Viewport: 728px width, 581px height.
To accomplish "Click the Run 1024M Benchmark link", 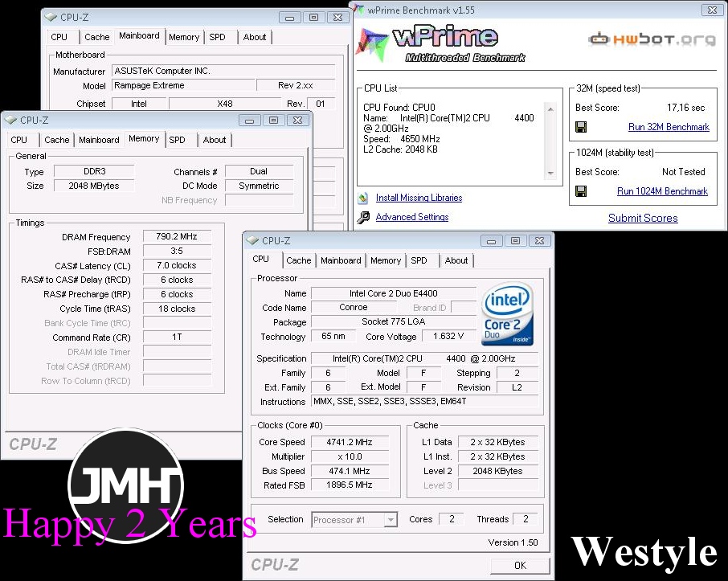I will [663, 191].
